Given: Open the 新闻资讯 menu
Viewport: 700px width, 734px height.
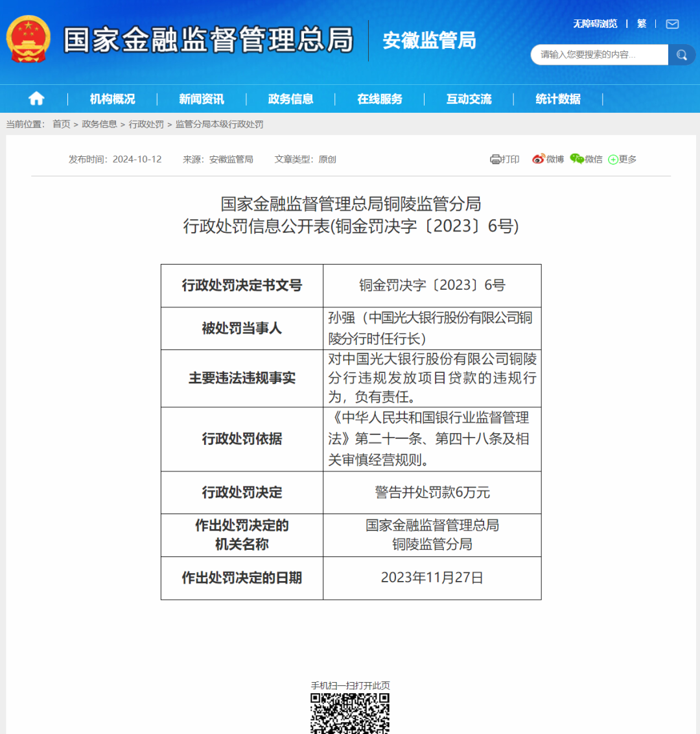Looking at the screenshot, I should click(x=201, y=99).
